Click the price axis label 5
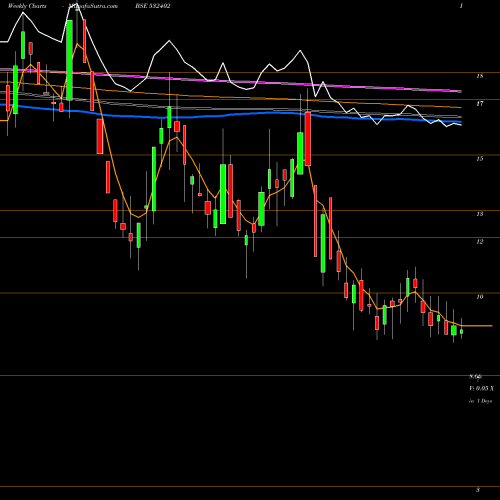Image resolution: width=500 pixels, height=500 pixels. [478, 490]
